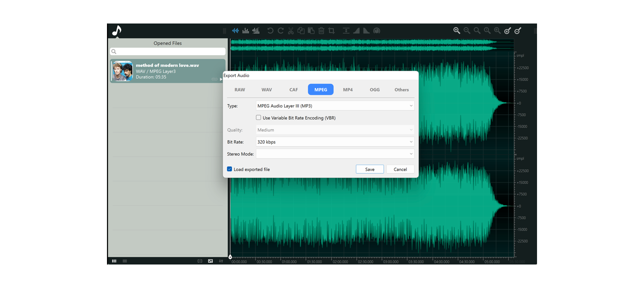
Task: Switch to the OGG export tab
Action: [374, 89]
